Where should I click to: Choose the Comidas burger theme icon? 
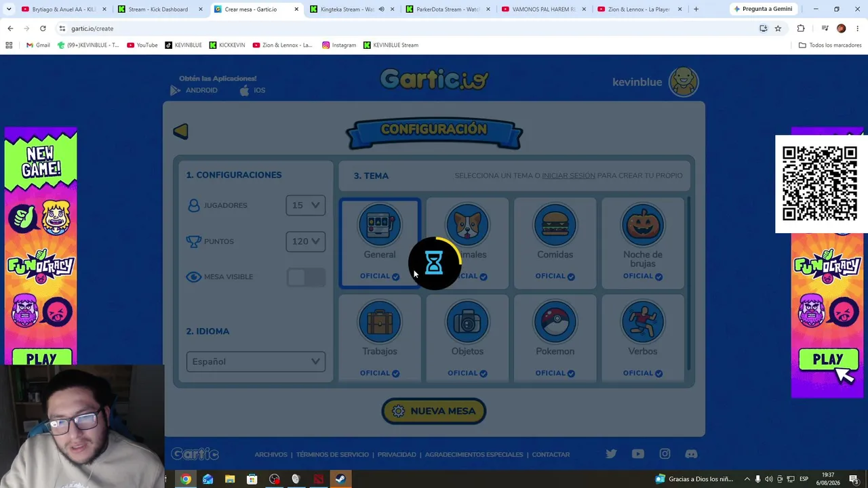point(555,225)
